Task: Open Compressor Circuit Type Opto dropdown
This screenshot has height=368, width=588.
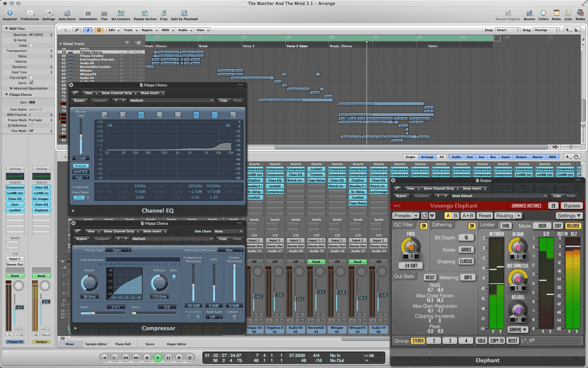Action: pos(118,250)
